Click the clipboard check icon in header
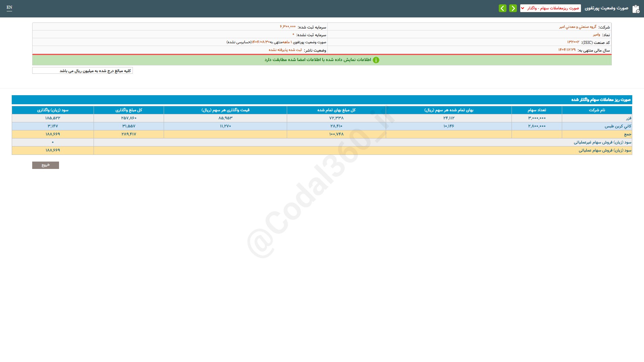This screenshot has height=362, width=644. 636,9
